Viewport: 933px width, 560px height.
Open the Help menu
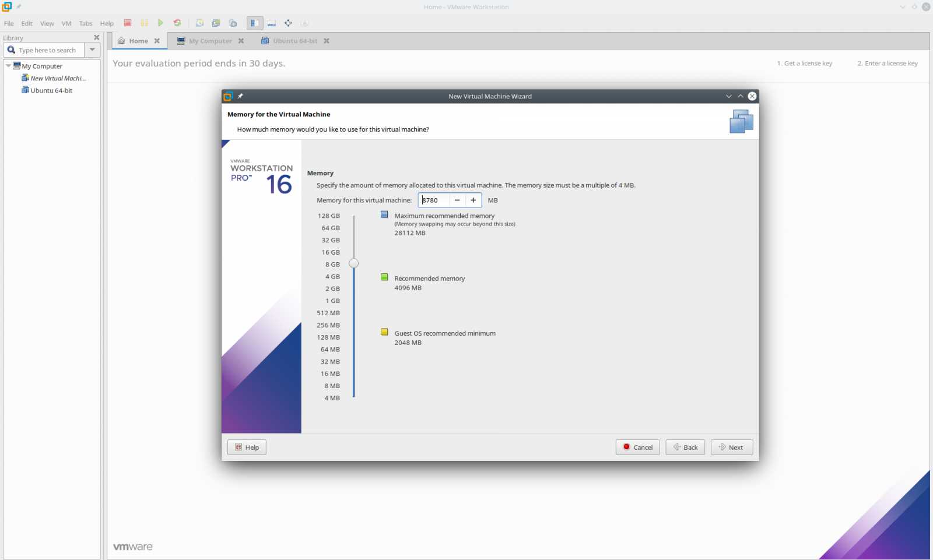(107, 23)
